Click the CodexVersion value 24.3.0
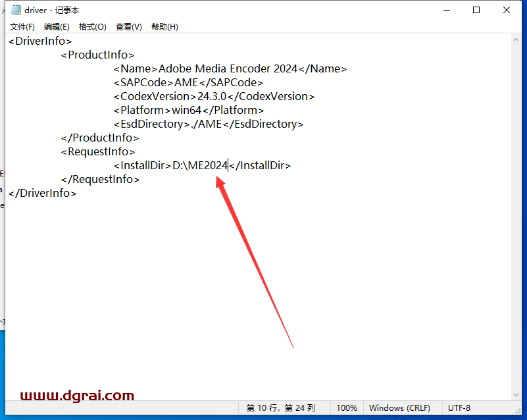This screenshot has height=420, width=527. [212, 96]
